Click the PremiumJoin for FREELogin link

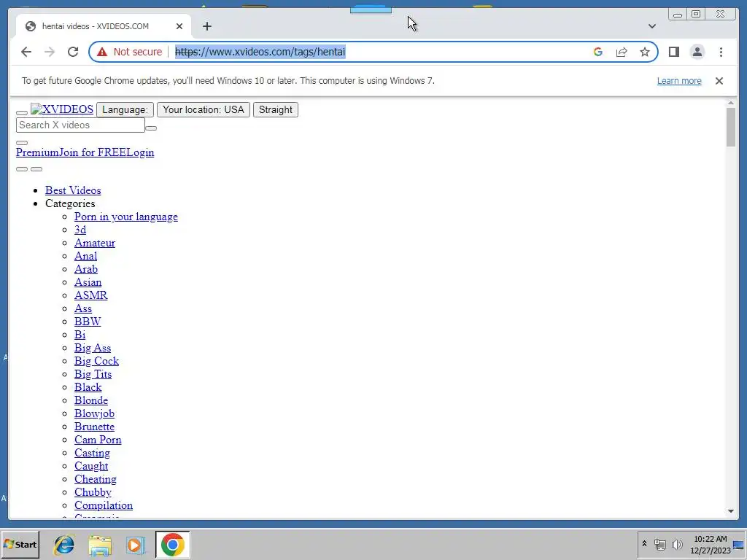click(x=85, y=152)
